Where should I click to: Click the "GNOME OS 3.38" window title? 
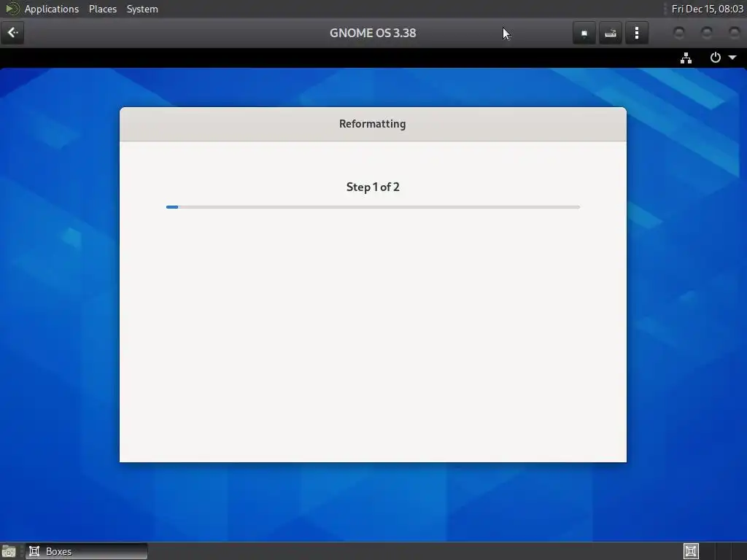(x=373, y=33)
